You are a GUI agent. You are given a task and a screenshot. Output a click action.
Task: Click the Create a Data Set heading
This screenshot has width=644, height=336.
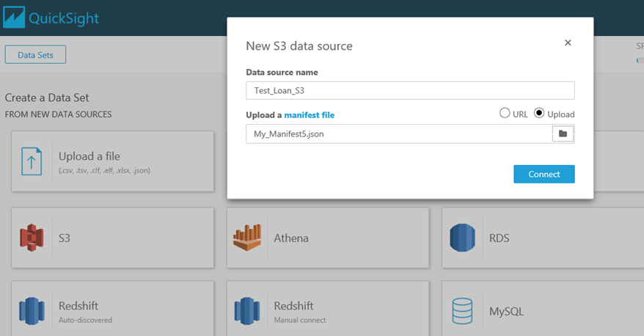(x=47, y=98)
